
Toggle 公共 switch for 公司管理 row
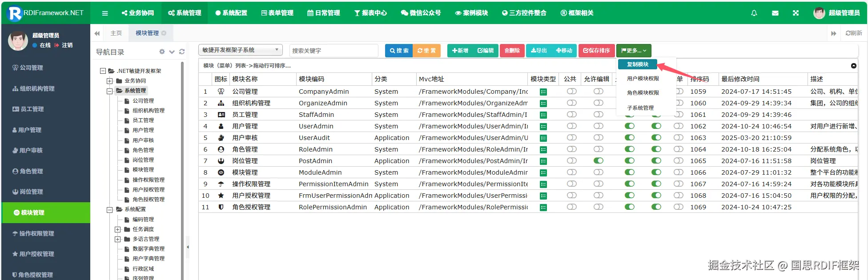pos(572,91)
